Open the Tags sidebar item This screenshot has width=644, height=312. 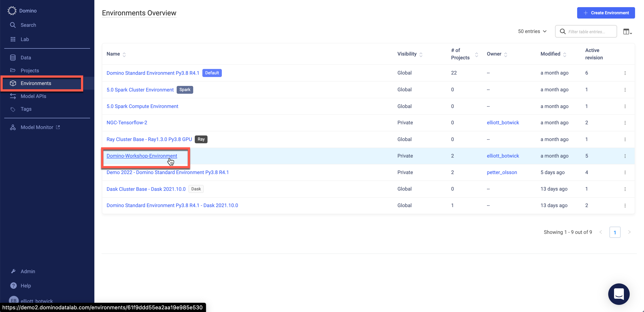point(26,109)
